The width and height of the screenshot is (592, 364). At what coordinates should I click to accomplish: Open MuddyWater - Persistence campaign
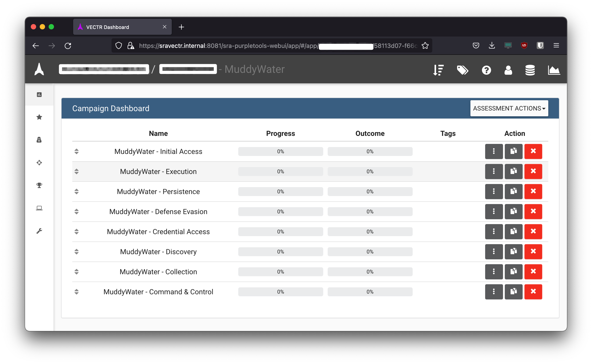(x=158, y=191)
